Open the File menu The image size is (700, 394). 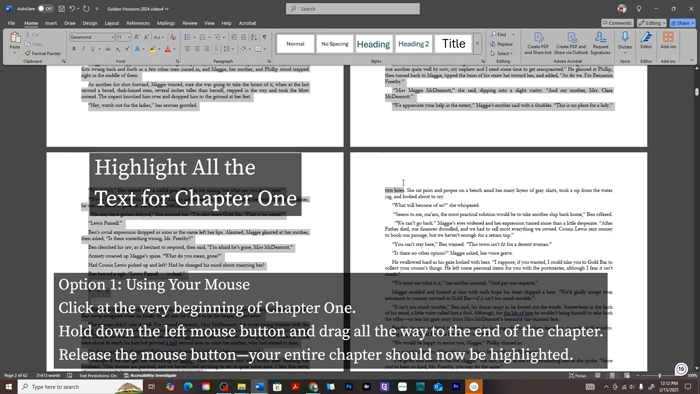pos(11,23)
